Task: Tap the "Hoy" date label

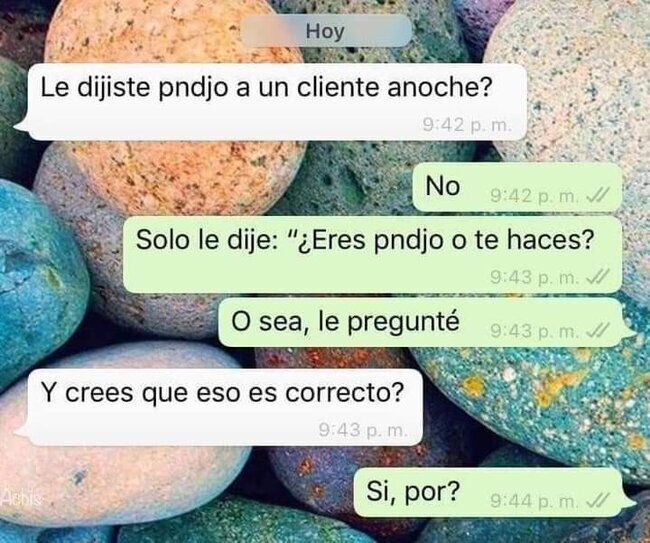Action: click(x=326, y=31)
